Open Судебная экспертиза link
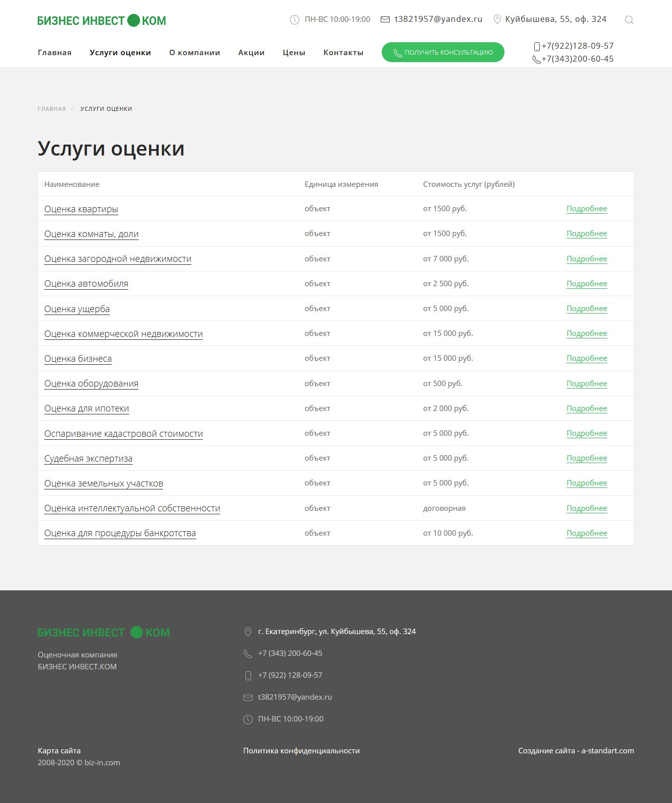672x803 pixels. 88,459
